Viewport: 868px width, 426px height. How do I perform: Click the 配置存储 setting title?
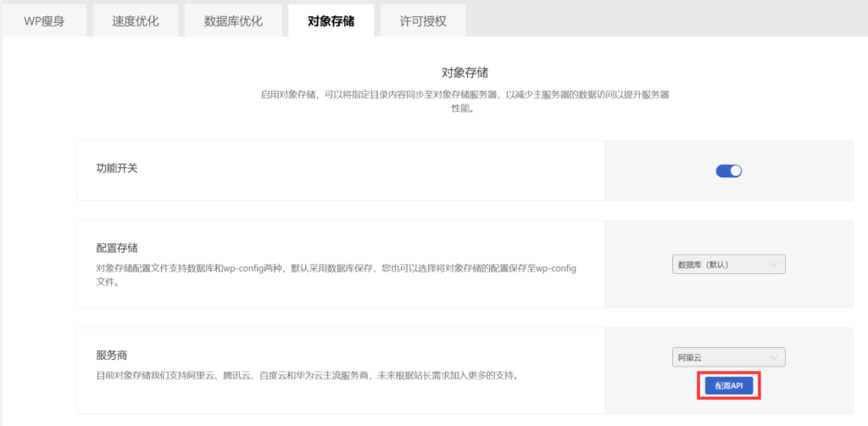[117, 248]
